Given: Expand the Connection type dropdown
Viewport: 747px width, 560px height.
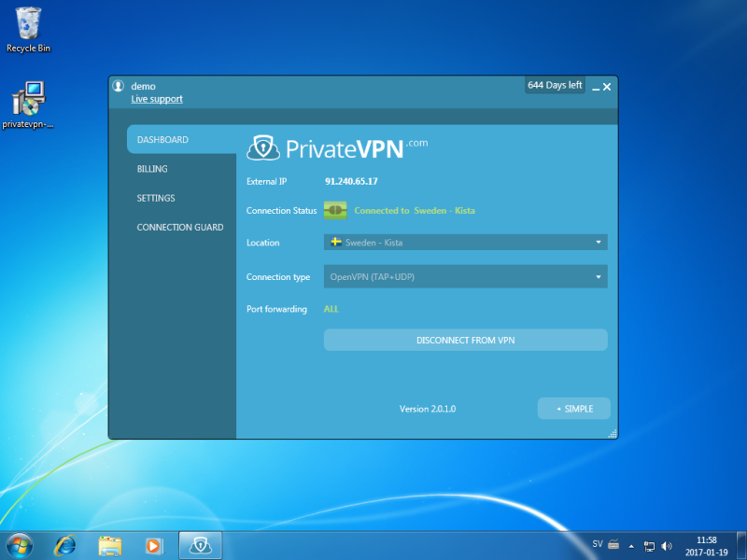Looking at the screenshot, I should coord(598,277).
